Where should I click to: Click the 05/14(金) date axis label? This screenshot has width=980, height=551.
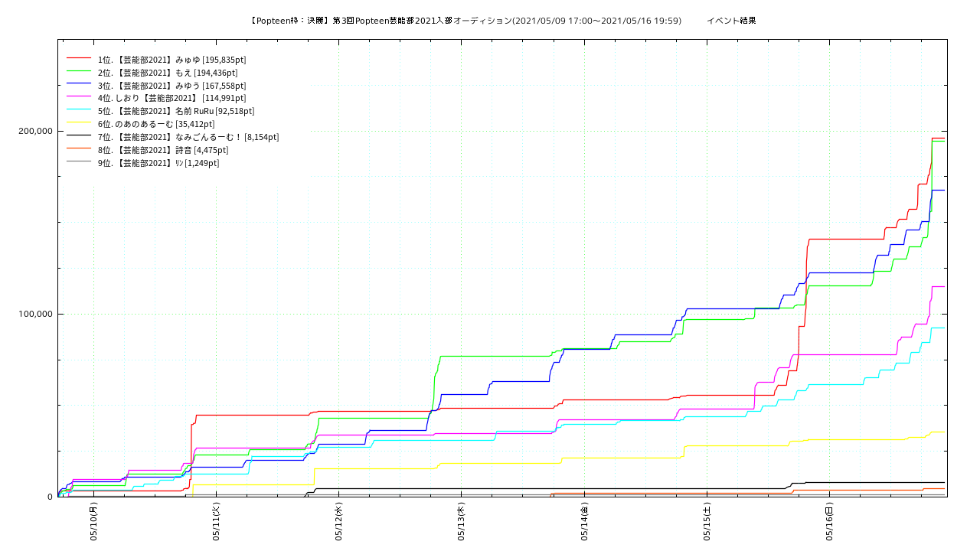pyautogui.click(x=584, y=522)
